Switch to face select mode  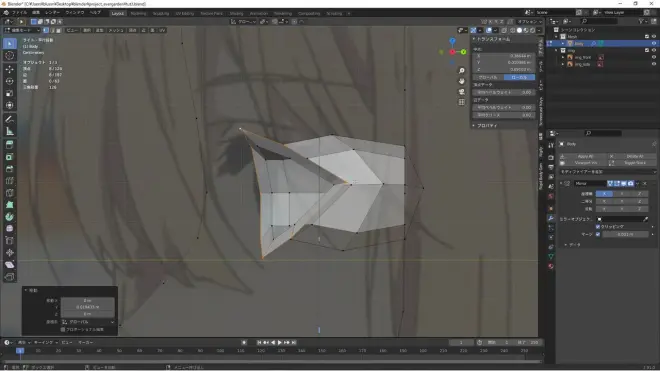[59, 30]
